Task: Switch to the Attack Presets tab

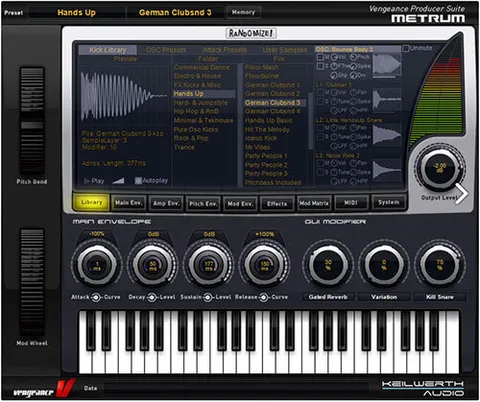Action: (225, 50)
